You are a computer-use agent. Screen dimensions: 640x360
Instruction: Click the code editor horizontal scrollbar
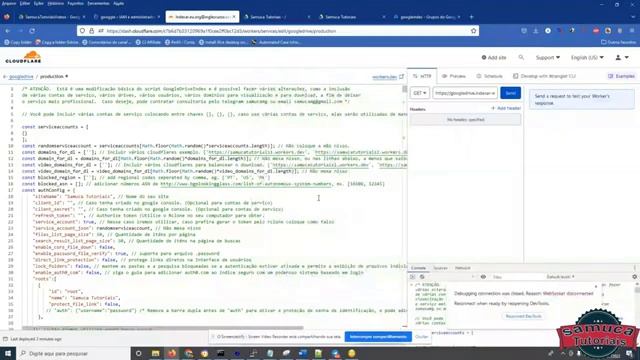(163, 328)
